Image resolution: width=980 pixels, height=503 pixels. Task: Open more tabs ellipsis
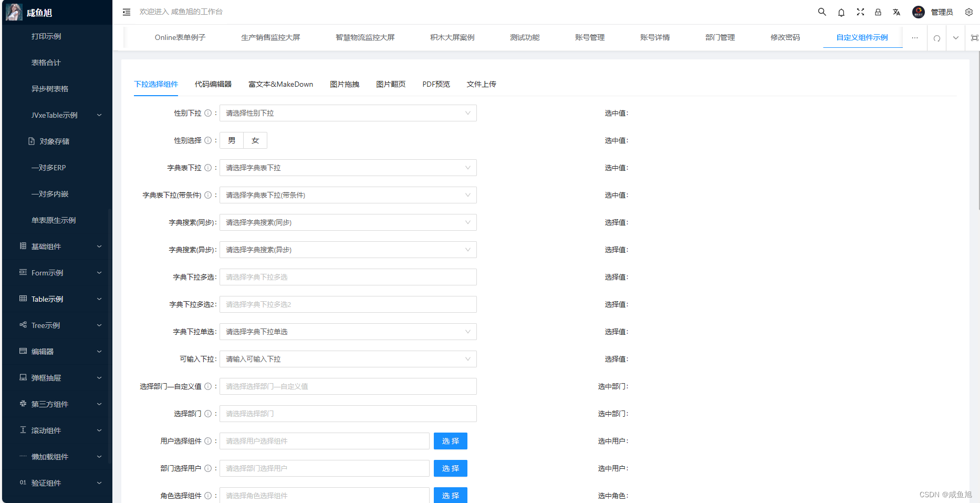click(x=915, y=38)
